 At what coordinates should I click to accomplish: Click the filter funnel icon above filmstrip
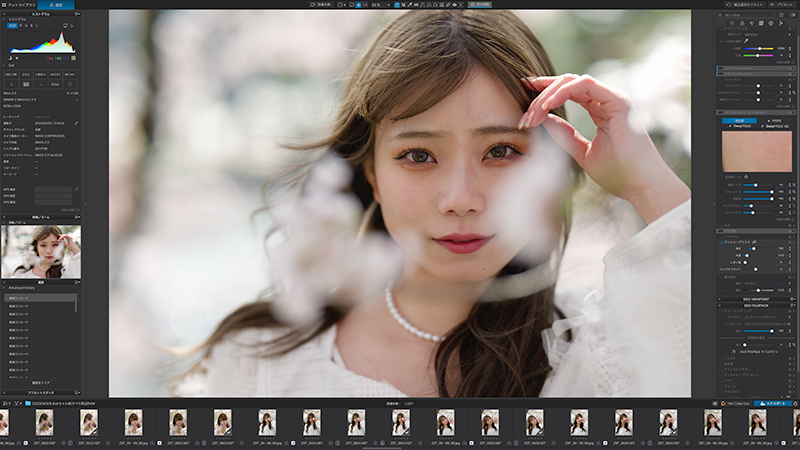(x=17, y=403)
